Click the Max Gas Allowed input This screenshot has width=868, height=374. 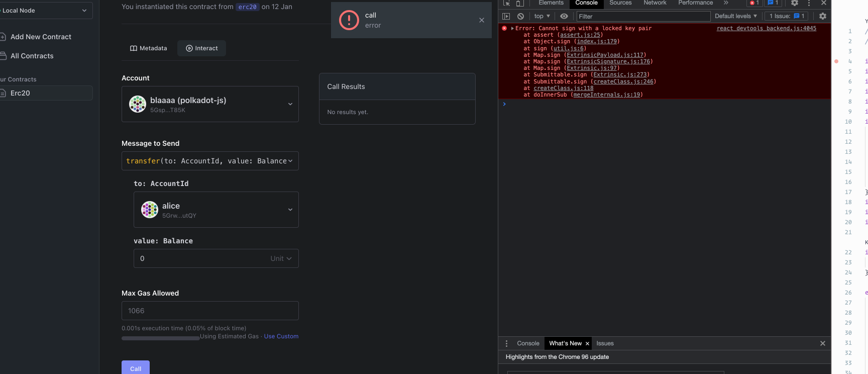(210, 311)
